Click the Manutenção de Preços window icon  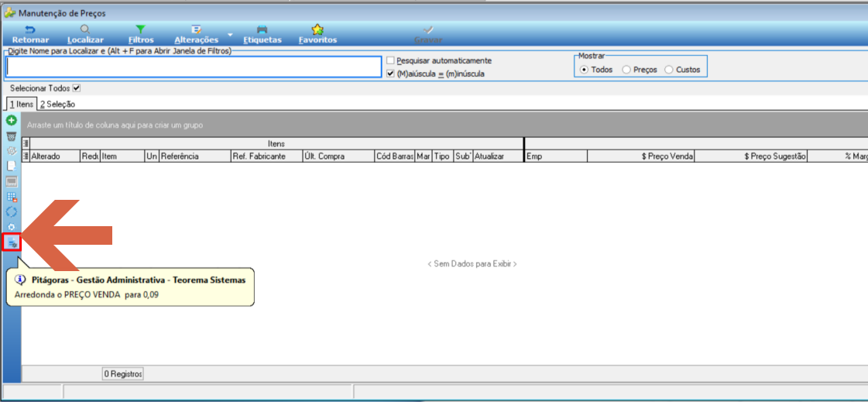(9, 12)
